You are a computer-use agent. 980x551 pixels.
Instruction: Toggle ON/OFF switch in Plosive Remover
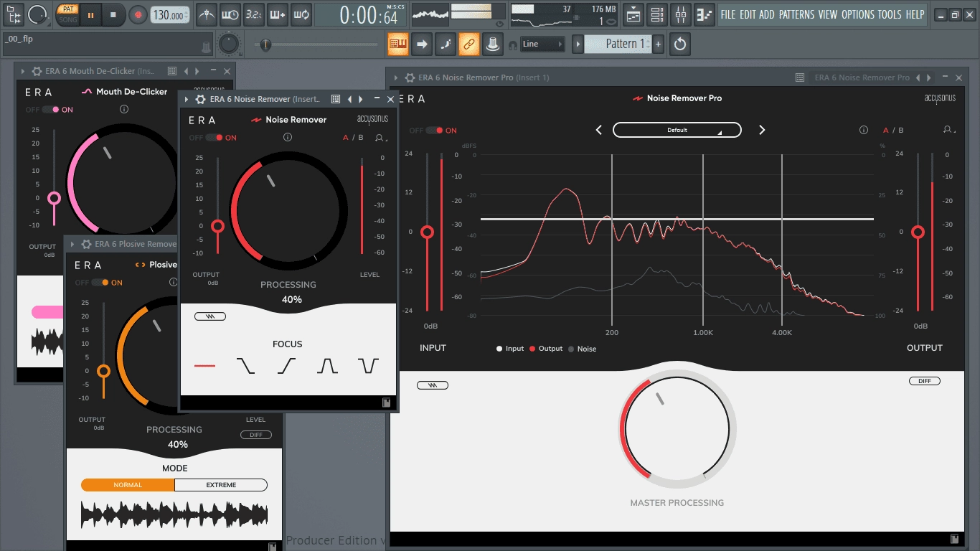click(x=99, y=283)
